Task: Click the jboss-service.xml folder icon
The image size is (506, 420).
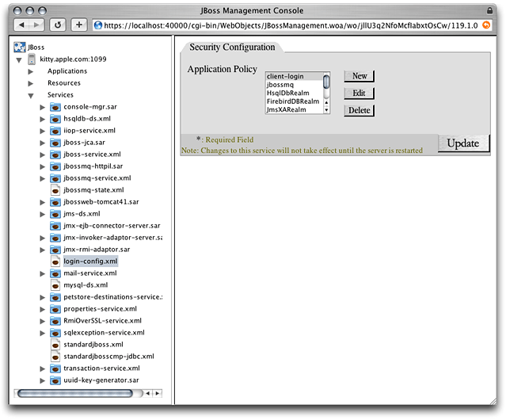Action: coord(55,155)
